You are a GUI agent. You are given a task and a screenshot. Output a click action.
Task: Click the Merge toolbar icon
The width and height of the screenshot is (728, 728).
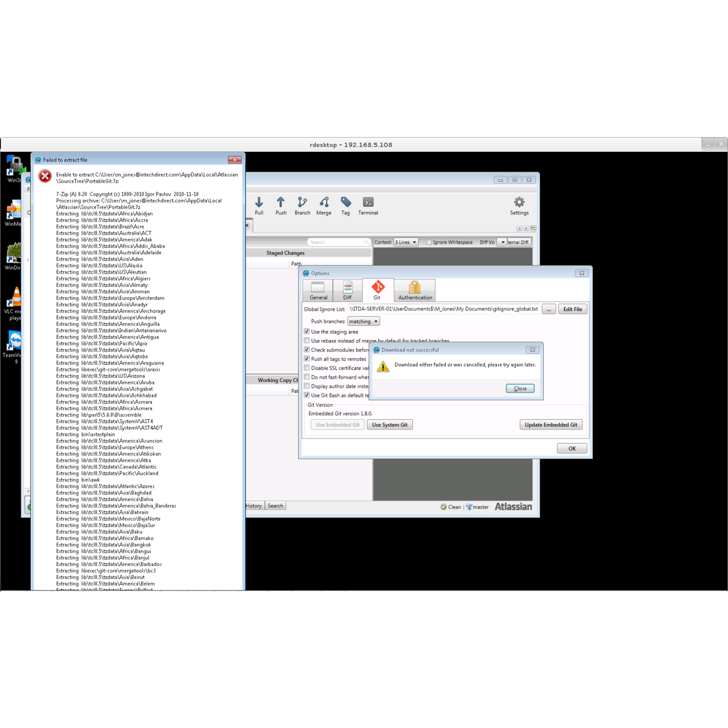click(324, 206)
